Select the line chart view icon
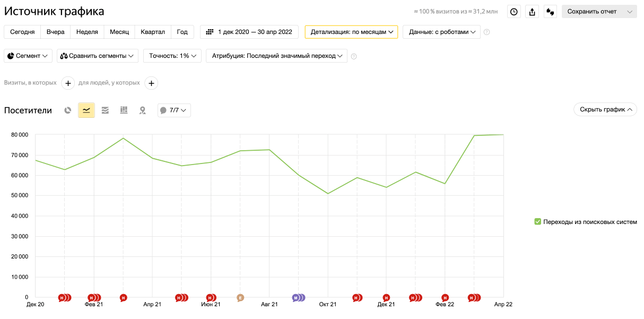This screenshot has height=319, width=644. pos(86,110)
